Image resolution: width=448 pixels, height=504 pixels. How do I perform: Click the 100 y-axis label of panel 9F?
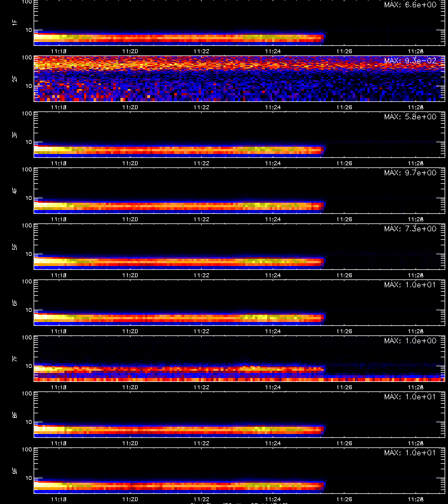click(27, 450)
